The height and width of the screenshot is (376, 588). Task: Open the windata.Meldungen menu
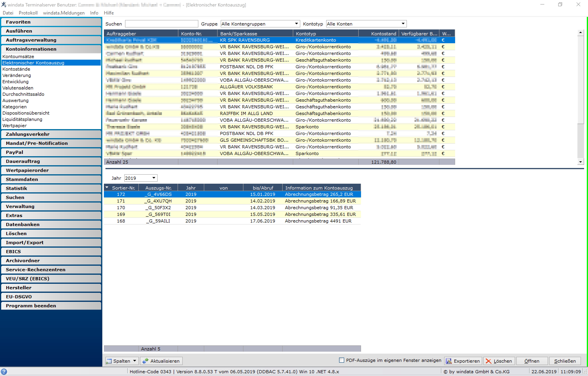point(64,13)
